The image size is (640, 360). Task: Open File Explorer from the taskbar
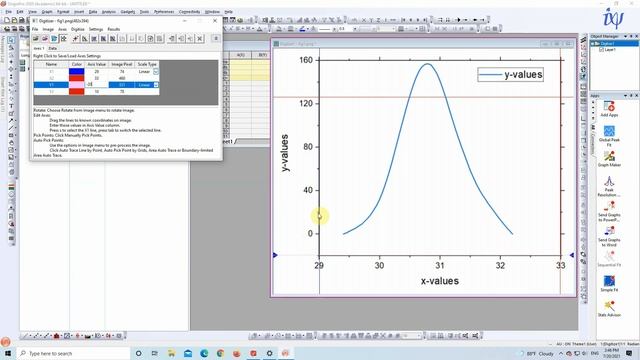171,353
